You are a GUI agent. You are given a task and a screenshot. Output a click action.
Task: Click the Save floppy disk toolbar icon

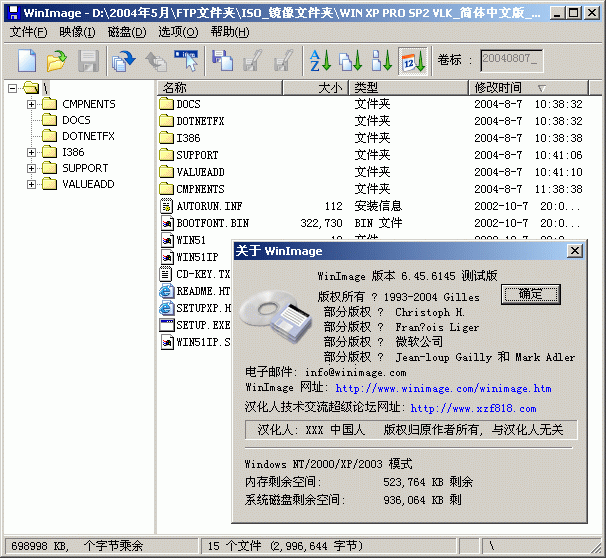click(x=88, y=61)
